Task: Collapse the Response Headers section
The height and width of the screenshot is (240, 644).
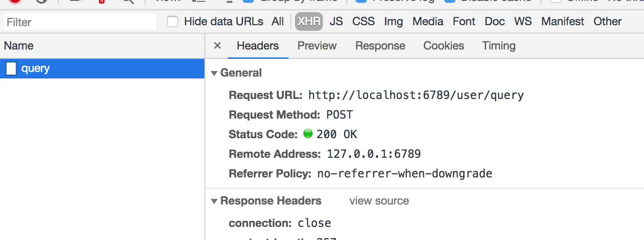Action: pos(214,201)
